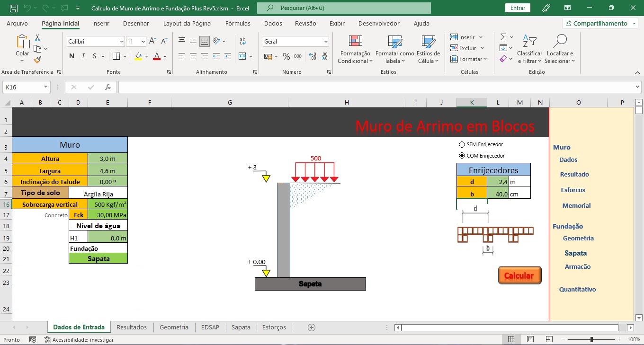Screen dimensions: 644x345
Task: Click Align Right icon
Action: click(205, 56)
